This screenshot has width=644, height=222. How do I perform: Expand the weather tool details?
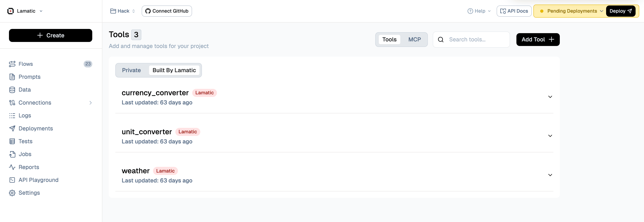550,175
